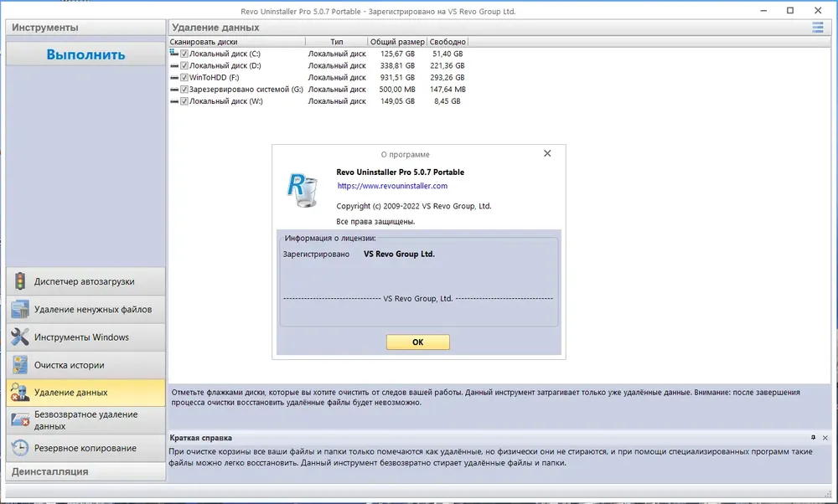Click the Windows Tools wrench icon
The height and width of the screenshot is (504, 838).
point(20,337)
